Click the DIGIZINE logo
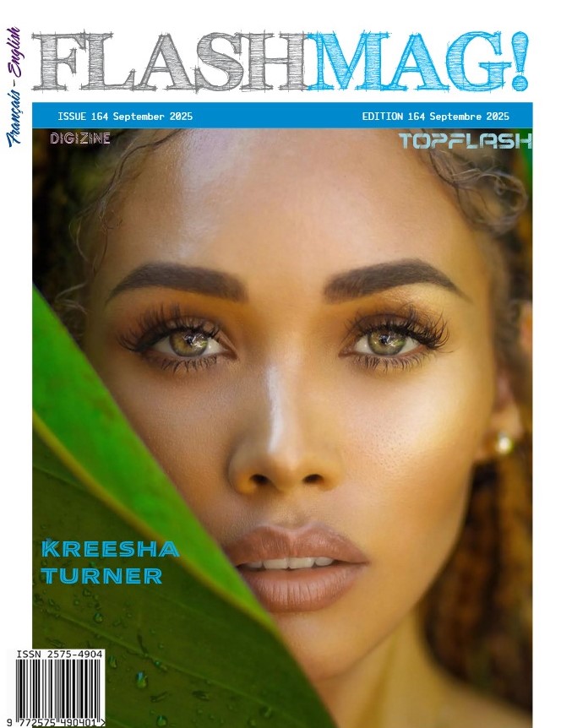Viewport: 561px width, 728px height. 80,139
